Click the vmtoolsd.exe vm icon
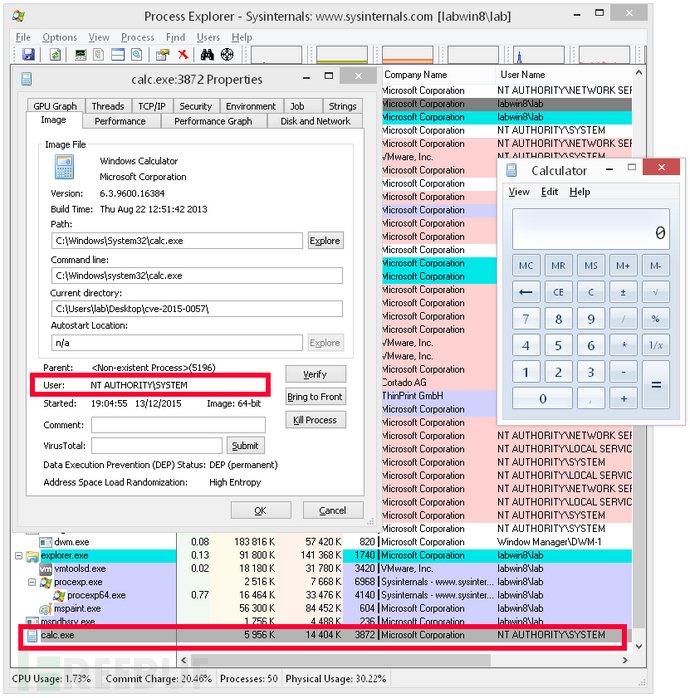Screen dimensions: 690x698 (45, 569)
